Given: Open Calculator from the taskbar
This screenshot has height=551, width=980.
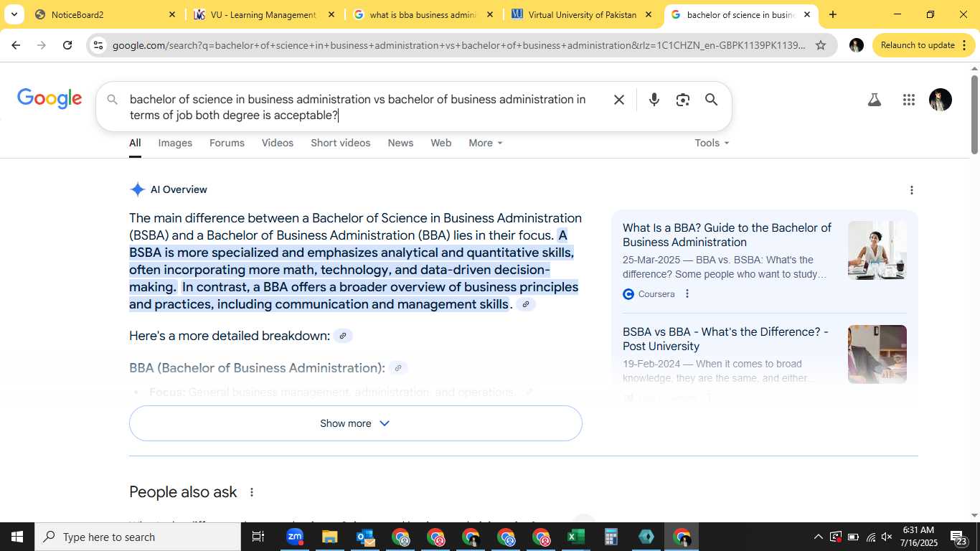Looking at the screenshot, I should 611,537.
